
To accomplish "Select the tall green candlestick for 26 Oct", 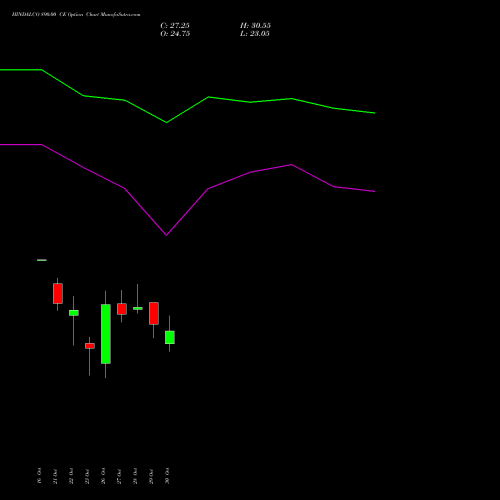I will pyautogui.click(x=106, y=334).
